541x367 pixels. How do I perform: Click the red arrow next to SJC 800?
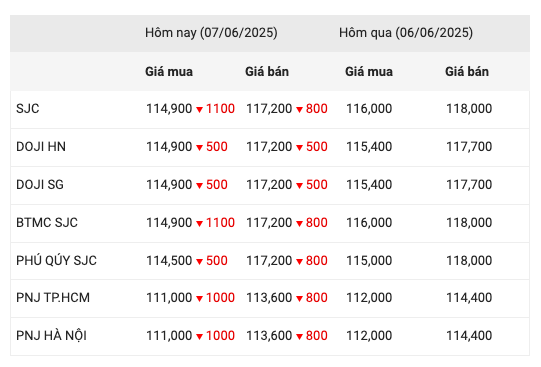[299, 110]
